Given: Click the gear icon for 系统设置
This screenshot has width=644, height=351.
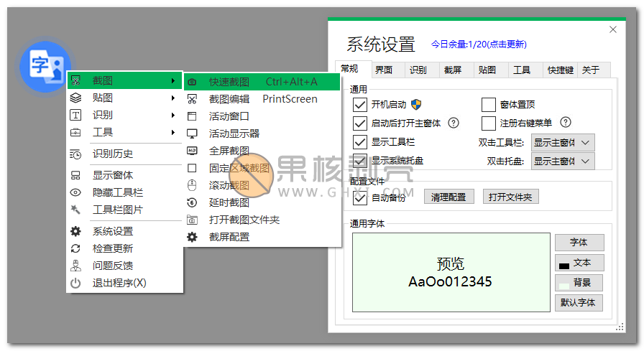Looking at the screenshot, I should (x=75, y=231).
